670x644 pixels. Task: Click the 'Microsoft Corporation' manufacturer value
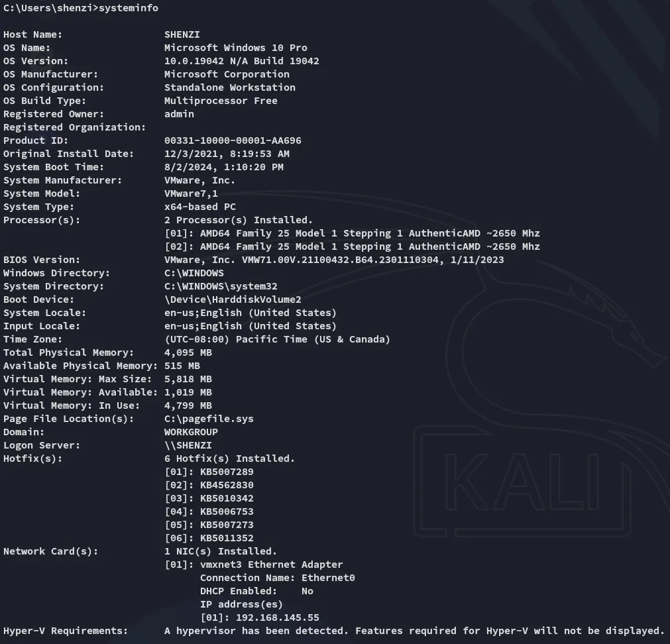click(x=227, y=74)
